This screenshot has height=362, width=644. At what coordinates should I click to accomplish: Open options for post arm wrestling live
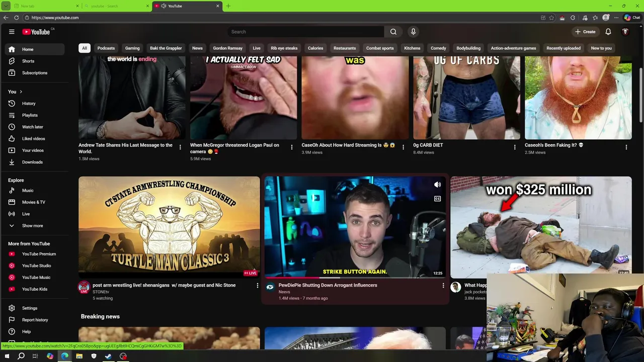point(257,286)
